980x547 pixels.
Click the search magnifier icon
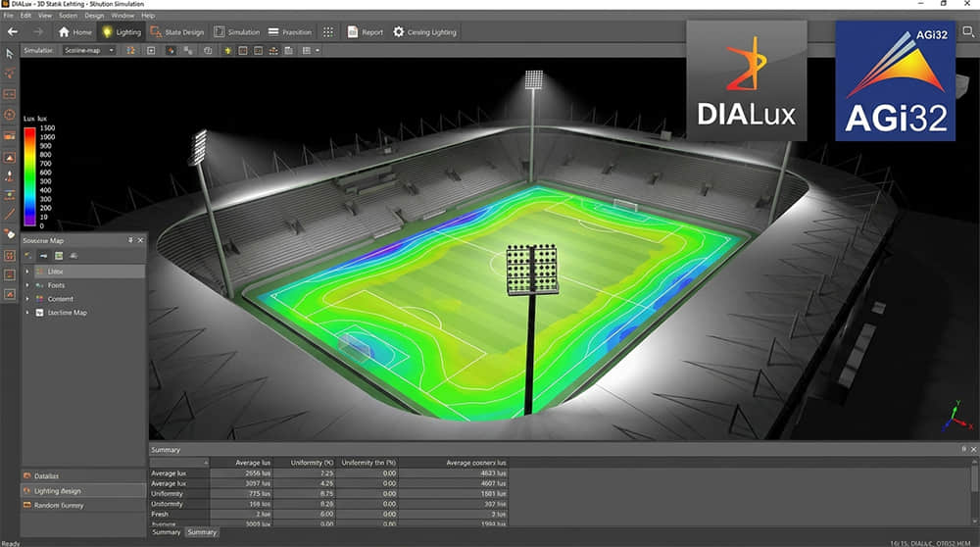[968, 32]
